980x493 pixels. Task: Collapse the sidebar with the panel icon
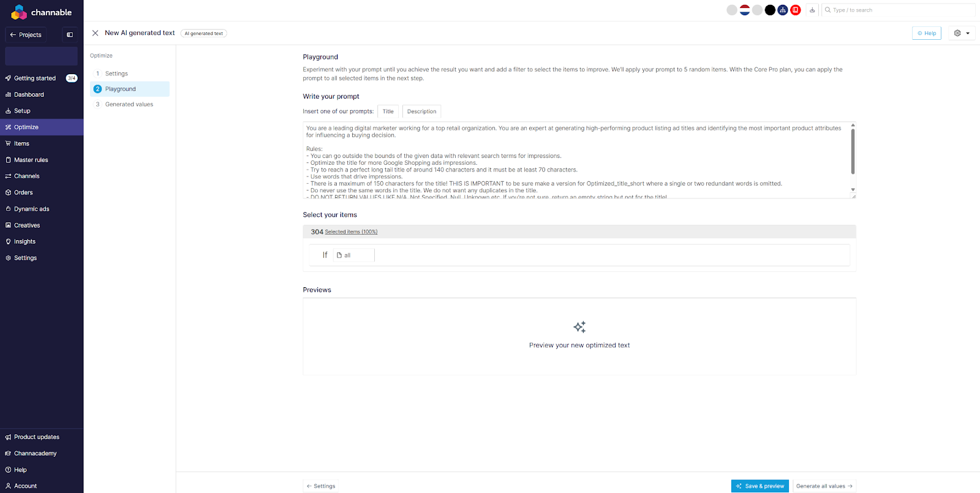[x=70, y=35]
